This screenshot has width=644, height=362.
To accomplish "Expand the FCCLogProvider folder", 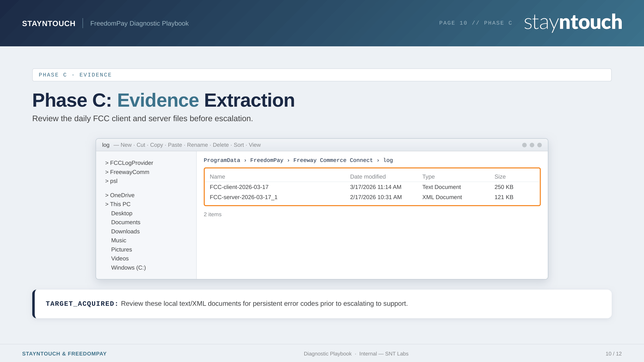I will (129, 163).
